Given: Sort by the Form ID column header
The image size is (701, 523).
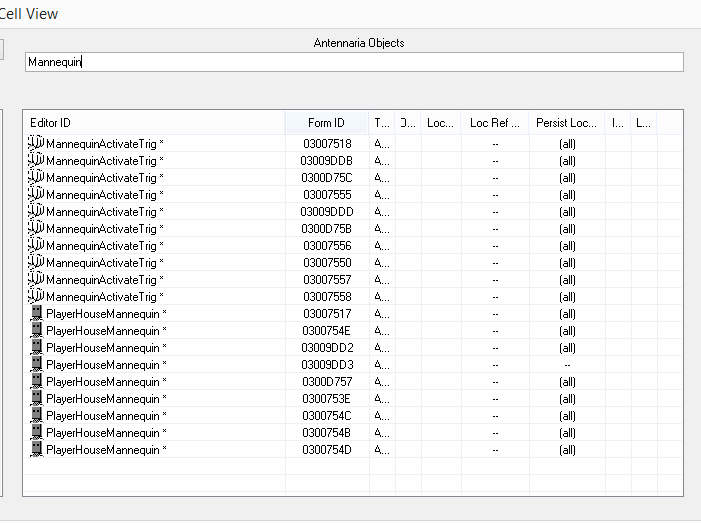Looking at the screenshot, I should (x=327, y=123).
